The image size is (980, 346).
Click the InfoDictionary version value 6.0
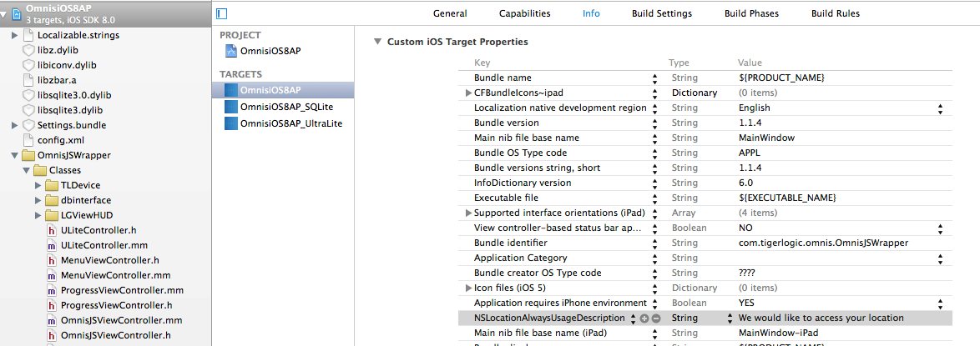pos(745,183)
